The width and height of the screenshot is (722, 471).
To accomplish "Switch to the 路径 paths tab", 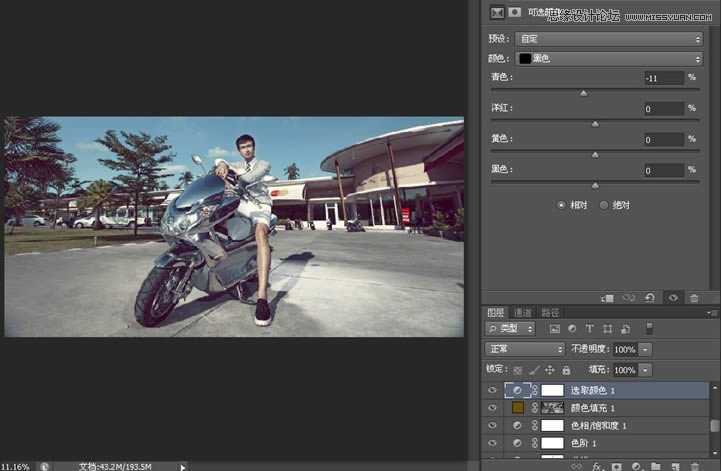I will [550, 313].
